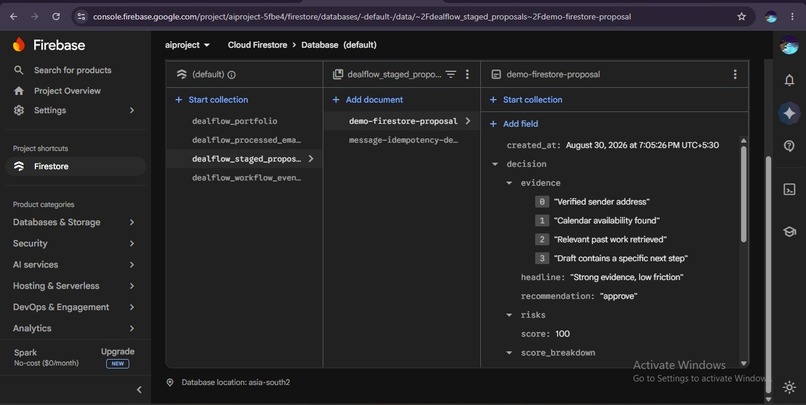Viewport: 806px width, 405px height.
Task: Click the score value 100
Action: click(562, 334)
